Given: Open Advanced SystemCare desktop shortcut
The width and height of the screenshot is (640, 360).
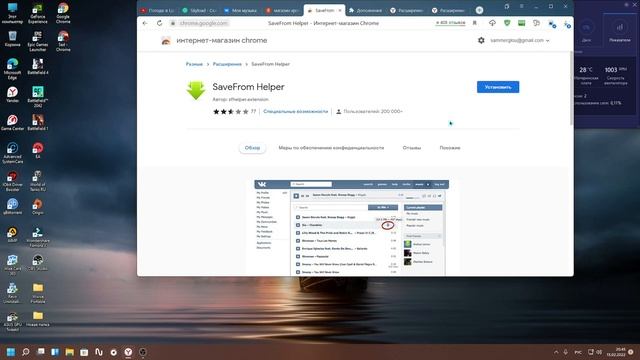Looking at the screenshot, I should (x=12, y=153).
